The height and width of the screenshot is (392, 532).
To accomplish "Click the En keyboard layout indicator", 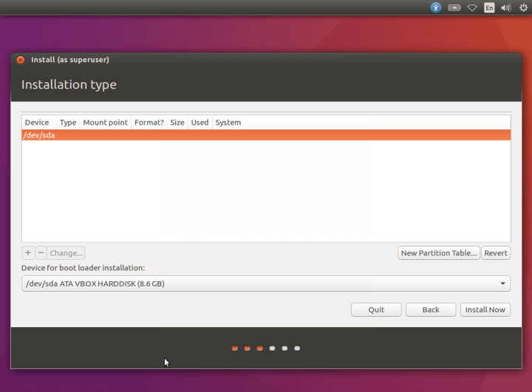I will [x=489, y=7].
